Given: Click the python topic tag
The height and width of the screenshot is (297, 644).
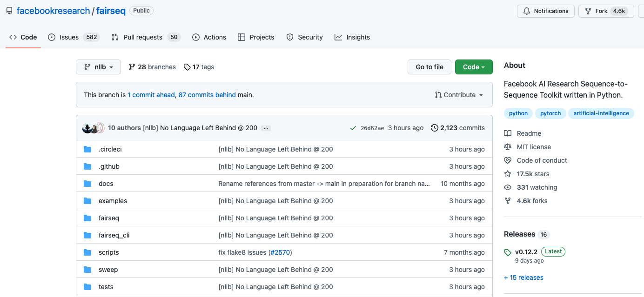Looking at the screenshot, I should (x=518, y=113).
